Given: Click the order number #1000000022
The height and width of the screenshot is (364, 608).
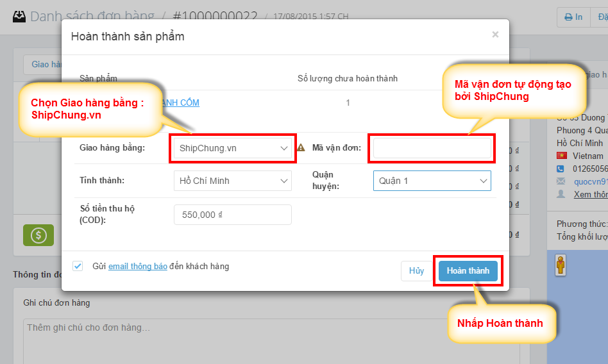Looking at the screenshot, I should [x=215, y=16].
